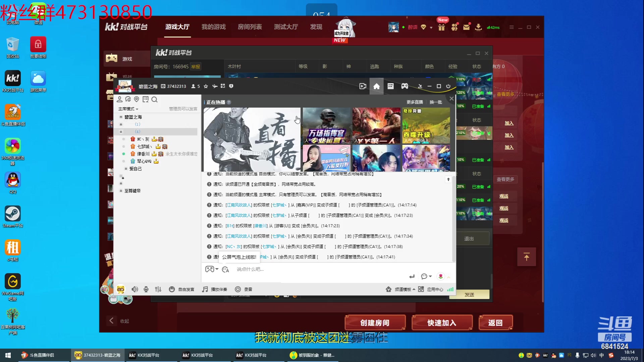
Task: Open the video icon in YY window header
Action: point(363,86)
